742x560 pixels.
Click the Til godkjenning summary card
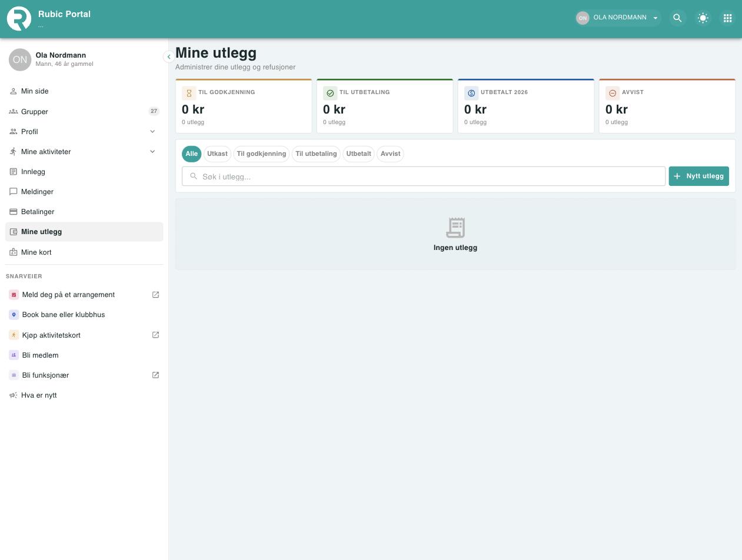click(244, 106)
